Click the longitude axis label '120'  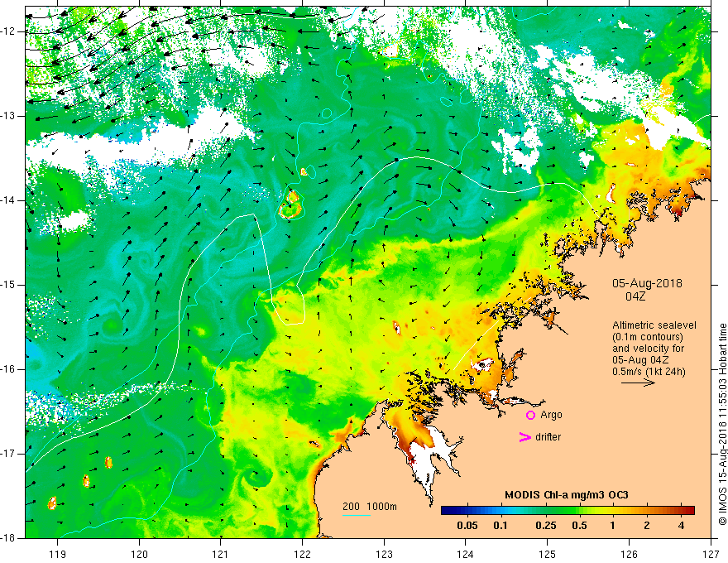coord(139,554)
